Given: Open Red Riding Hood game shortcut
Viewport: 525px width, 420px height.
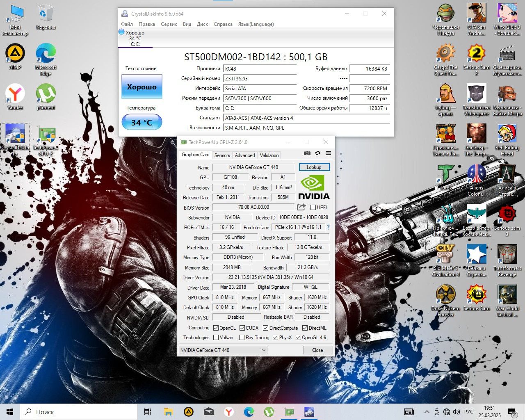Looking at the screenshot, I should [507, 140].
